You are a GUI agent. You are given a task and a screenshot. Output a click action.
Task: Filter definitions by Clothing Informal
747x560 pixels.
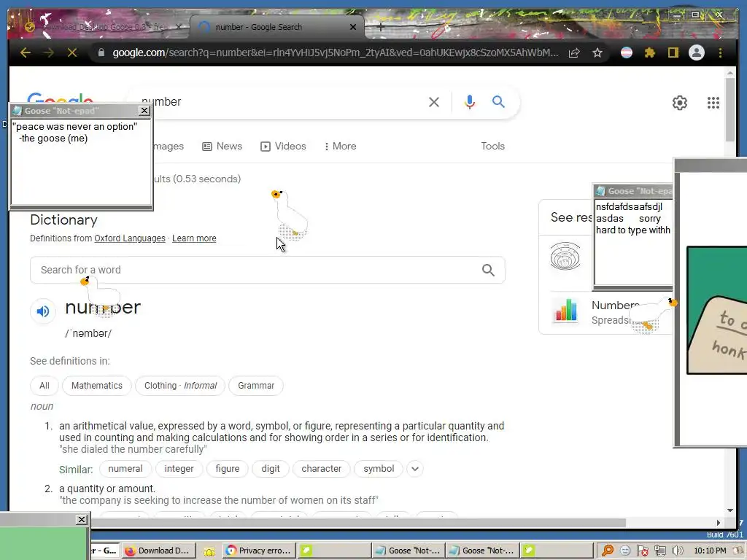(x=180, y=386)
